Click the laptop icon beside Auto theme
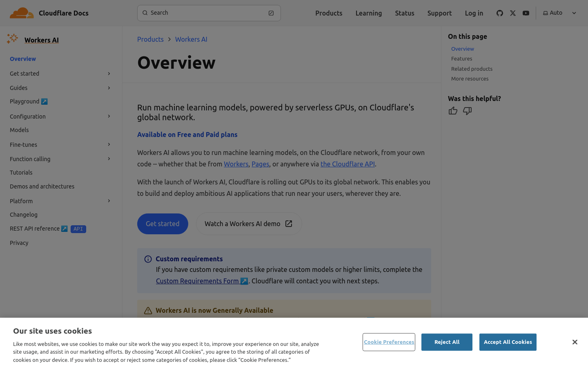588x368 pixels. point(546,13)
